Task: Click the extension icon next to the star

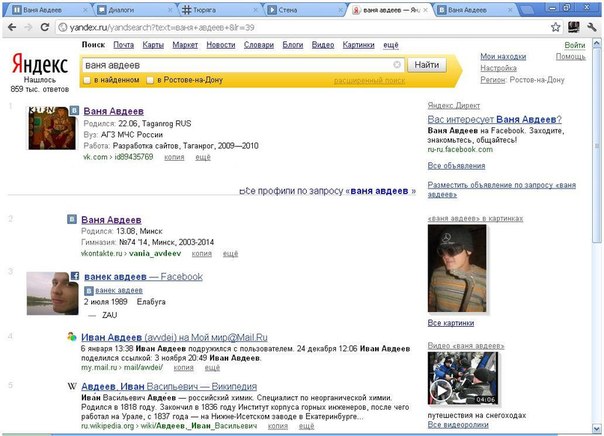Action: (x=574, y=27)
